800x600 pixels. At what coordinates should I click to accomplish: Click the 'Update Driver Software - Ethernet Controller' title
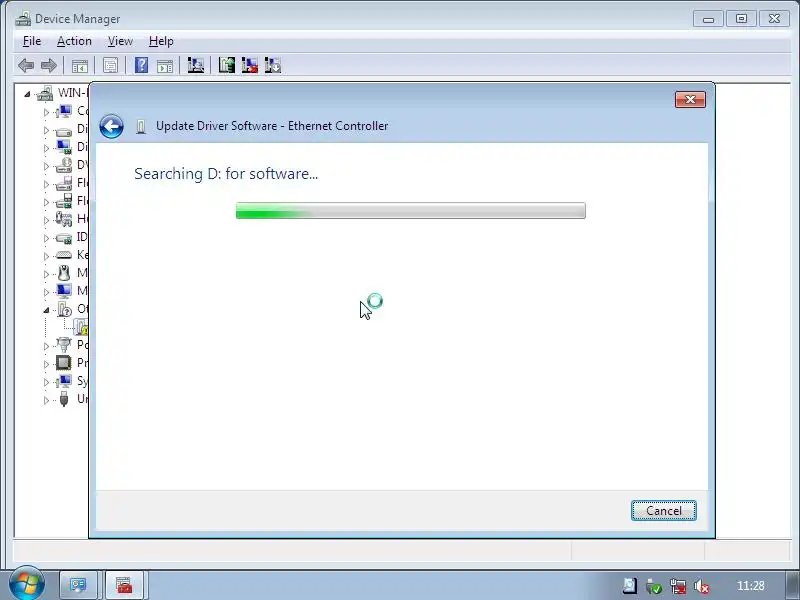(272, 126)
